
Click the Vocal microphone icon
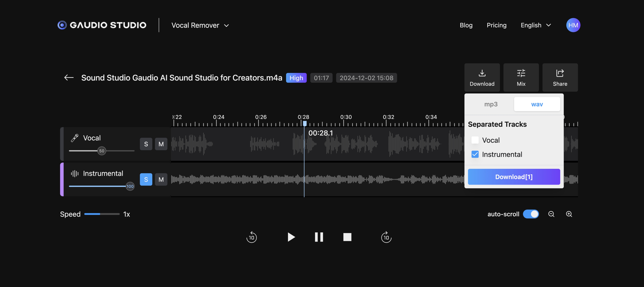74,138
